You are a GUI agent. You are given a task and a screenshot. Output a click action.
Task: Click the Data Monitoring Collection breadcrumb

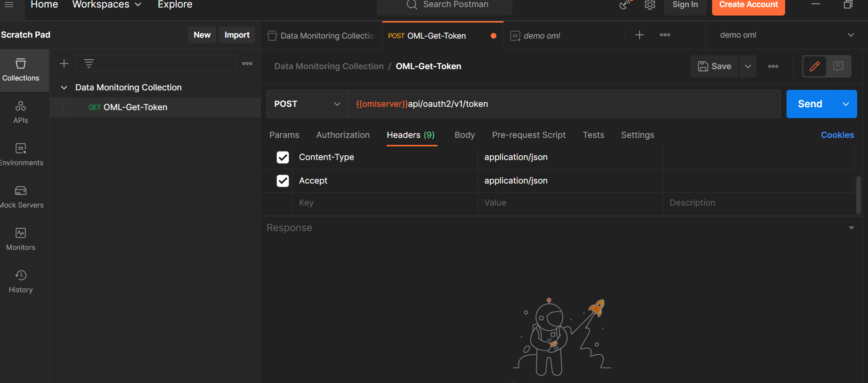[x=329, y=66]
